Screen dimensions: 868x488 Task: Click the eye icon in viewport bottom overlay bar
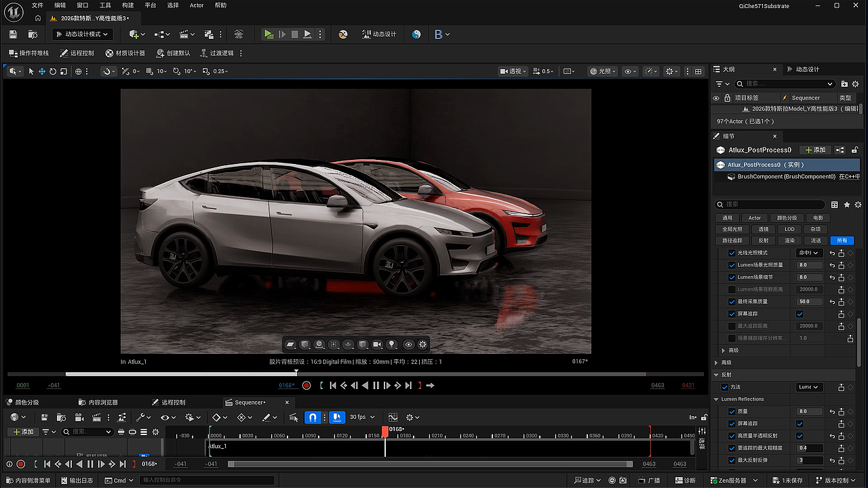point(408,344)
